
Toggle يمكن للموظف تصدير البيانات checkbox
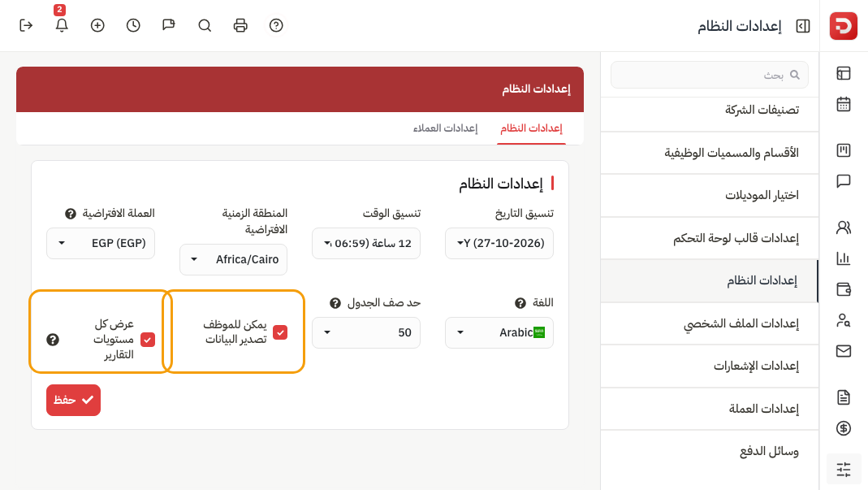coord(280,332)
